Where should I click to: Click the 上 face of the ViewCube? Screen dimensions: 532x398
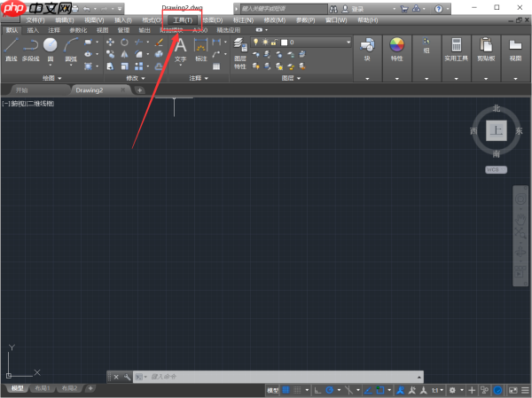click(497, 130)
